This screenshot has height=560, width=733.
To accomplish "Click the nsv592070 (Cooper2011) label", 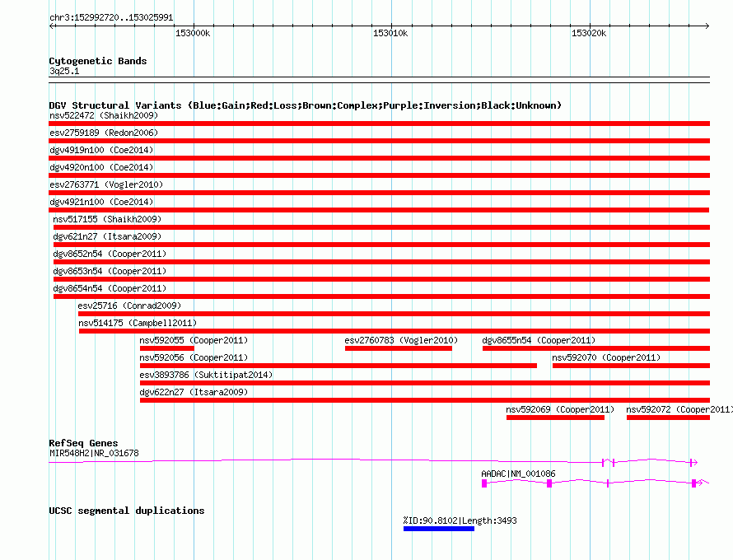I will 606,357.
